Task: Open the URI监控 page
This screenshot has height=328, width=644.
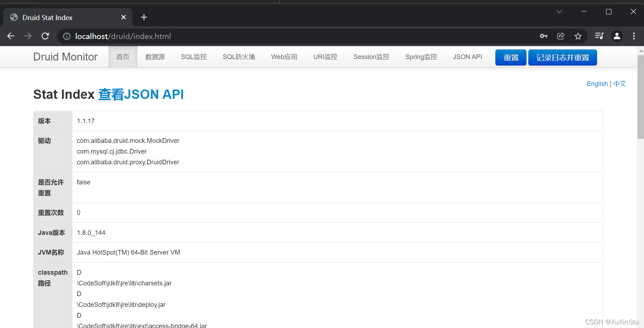Action: point(326,57)
